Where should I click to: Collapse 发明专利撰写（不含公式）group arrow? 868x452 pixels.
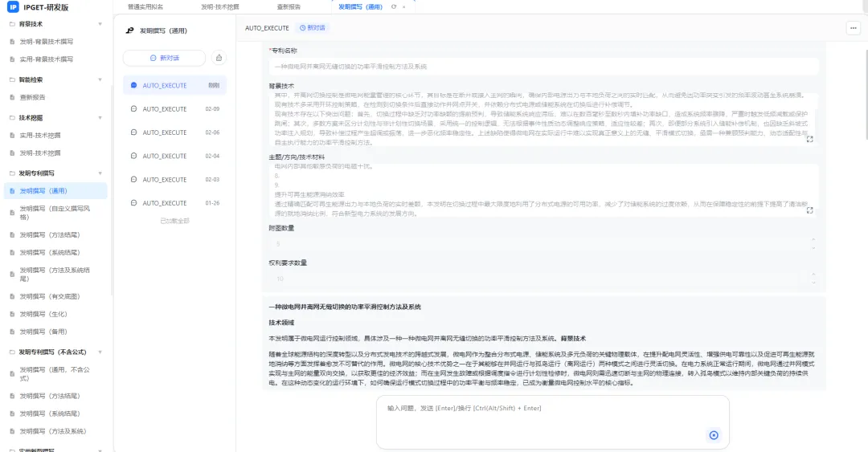pos(100,352)
